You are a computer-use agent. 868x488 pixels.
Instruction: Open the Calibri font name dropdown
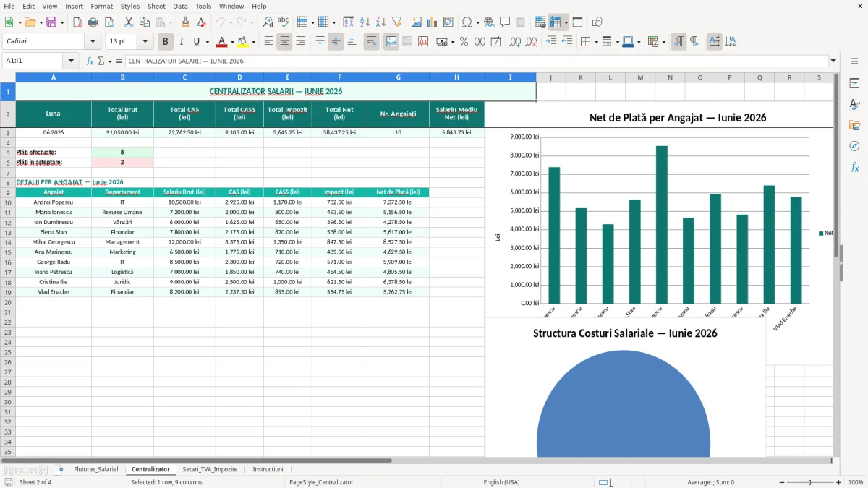click(x=93, y=42)
